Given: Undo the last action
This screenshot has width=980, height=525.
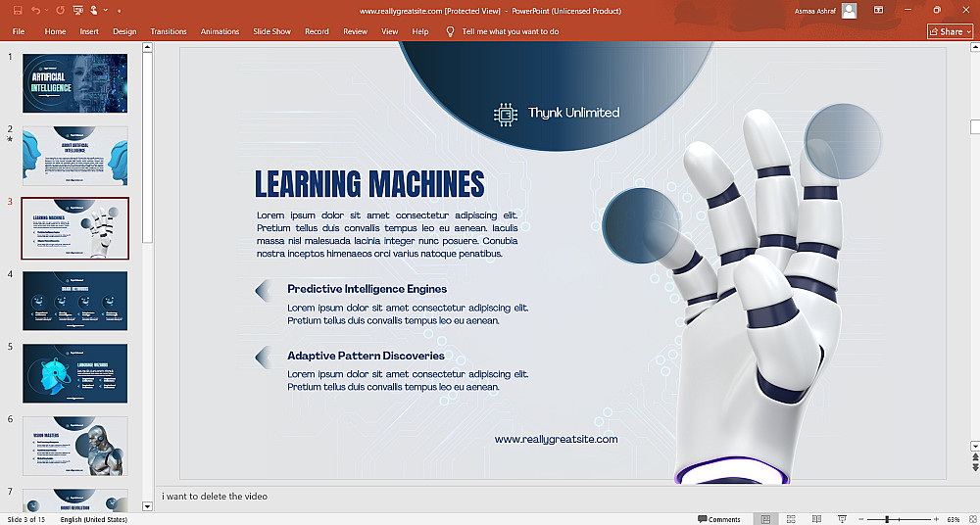Looking at the screenshot, I should pyautogui.click(x=35, y=10).
